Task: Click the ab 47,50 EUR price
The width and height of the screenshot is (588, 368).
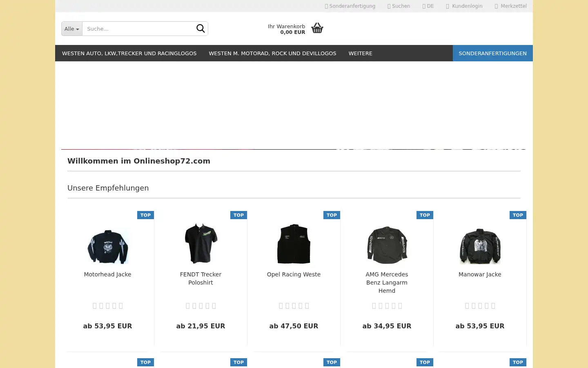Action: (x=294, y=326)
